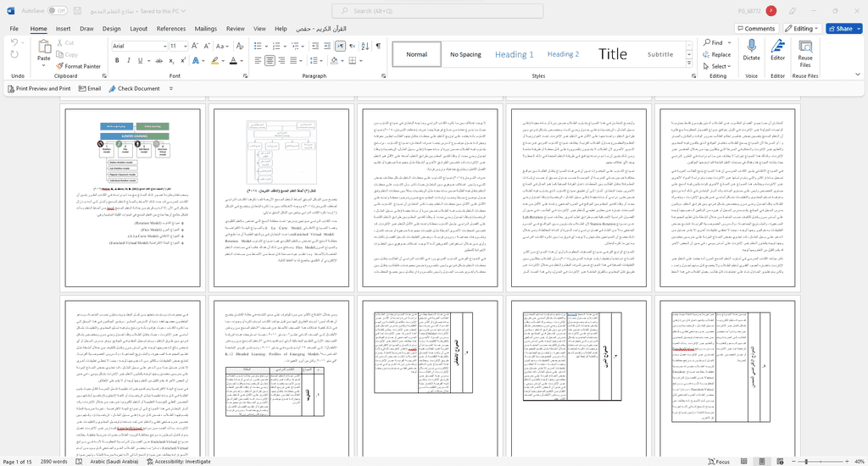Switch to Read Mode view icon
Image resolution: width=868 pixels, height=466 pixels.
[x=743, y=462]
